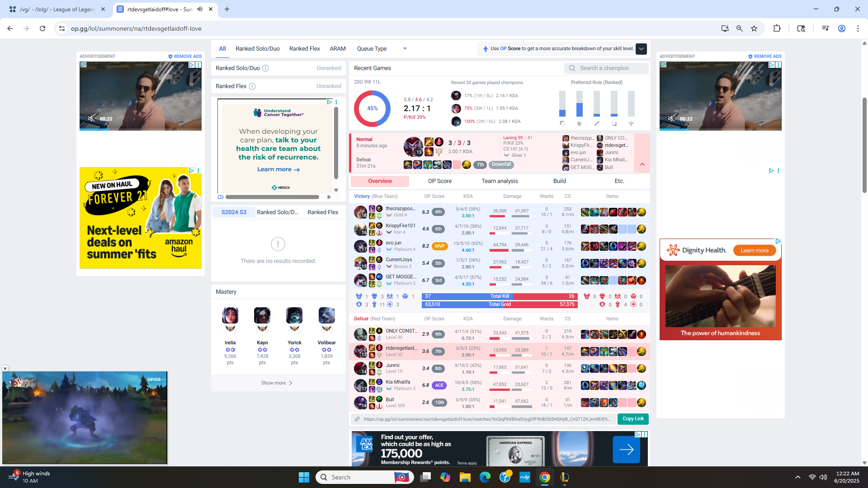This screenshot has height=488, width=868.
Task: Show hidden system tray icons chevron
Action: click(x=798, y=477)
